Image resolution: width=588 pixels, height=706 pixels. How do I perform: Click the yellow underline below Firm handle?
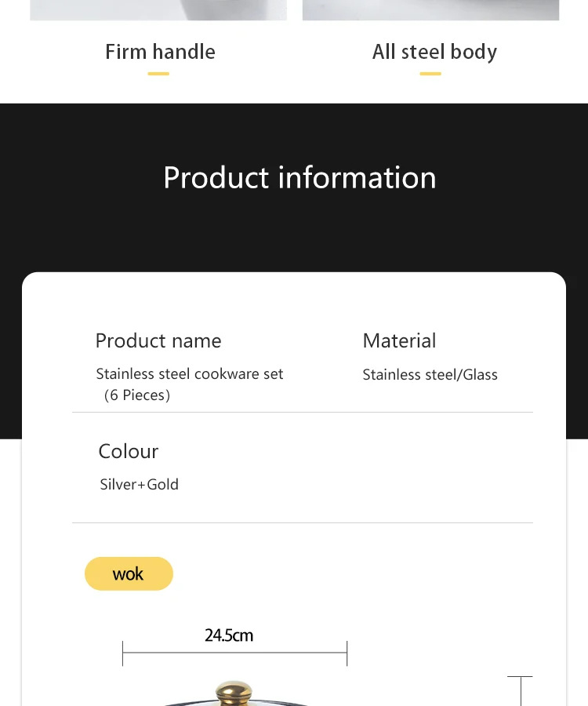click(158, 74)
